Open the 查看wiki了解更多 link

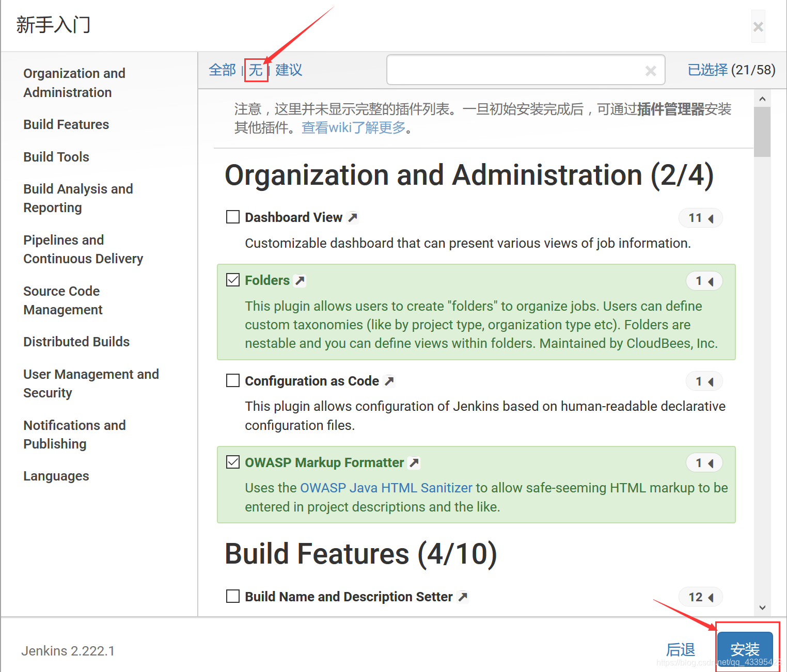click(354, 127)
